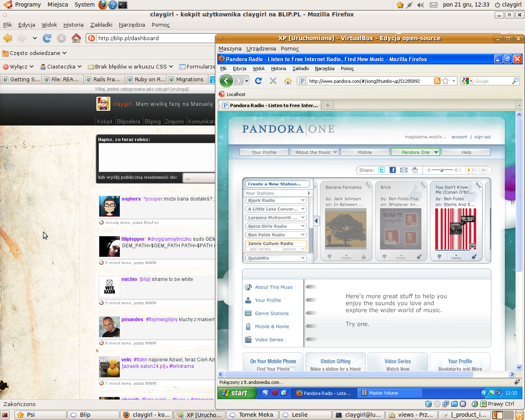Share the song on Twitter
This screenshot has width=525, height=420.
click(381, 170)
